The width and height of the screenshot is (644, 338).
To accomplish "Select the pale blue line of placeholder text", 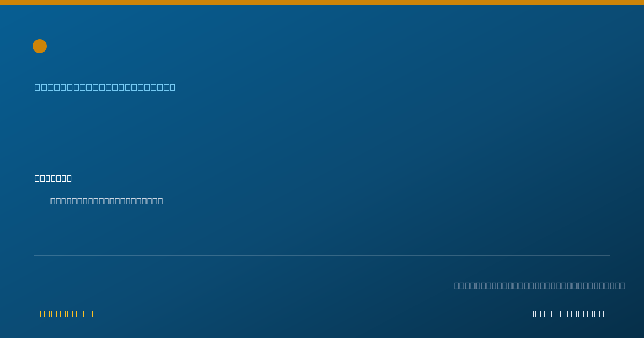I will 105,87.
